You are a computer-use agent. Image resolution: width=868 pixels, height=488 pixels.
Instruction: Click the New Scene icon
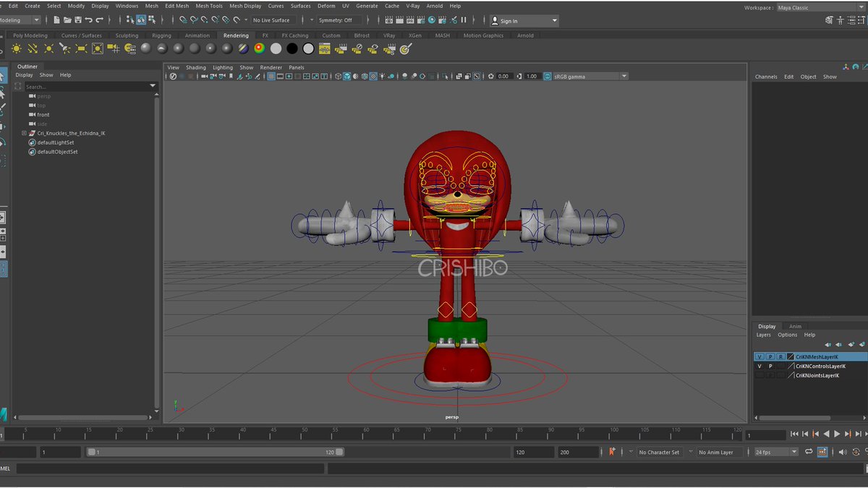pos(56,20)
